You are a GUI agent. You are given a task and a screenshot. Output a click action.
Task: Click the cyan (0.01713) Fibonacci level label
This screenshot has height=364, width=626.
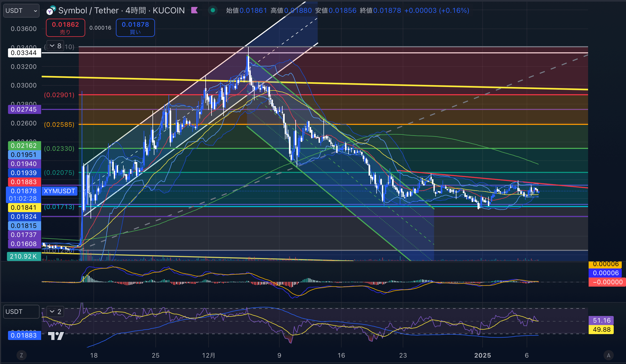pos(59,207)
